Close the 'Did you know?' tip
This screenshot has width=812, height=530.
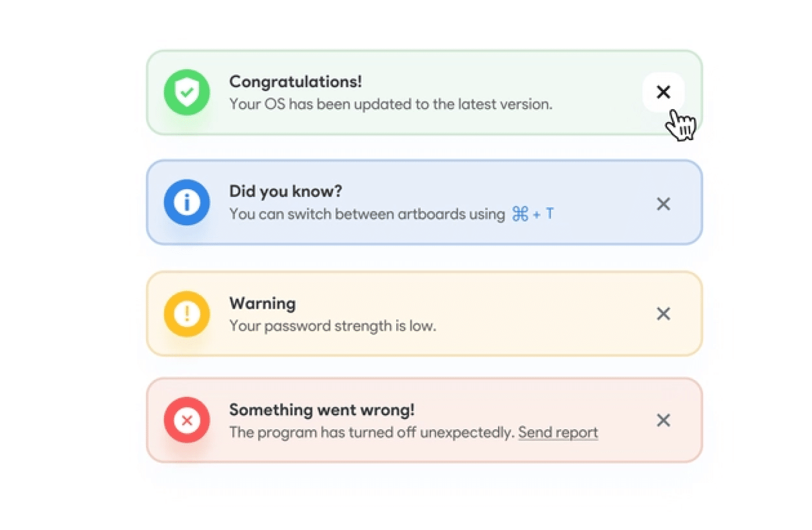tap(663, 204)
